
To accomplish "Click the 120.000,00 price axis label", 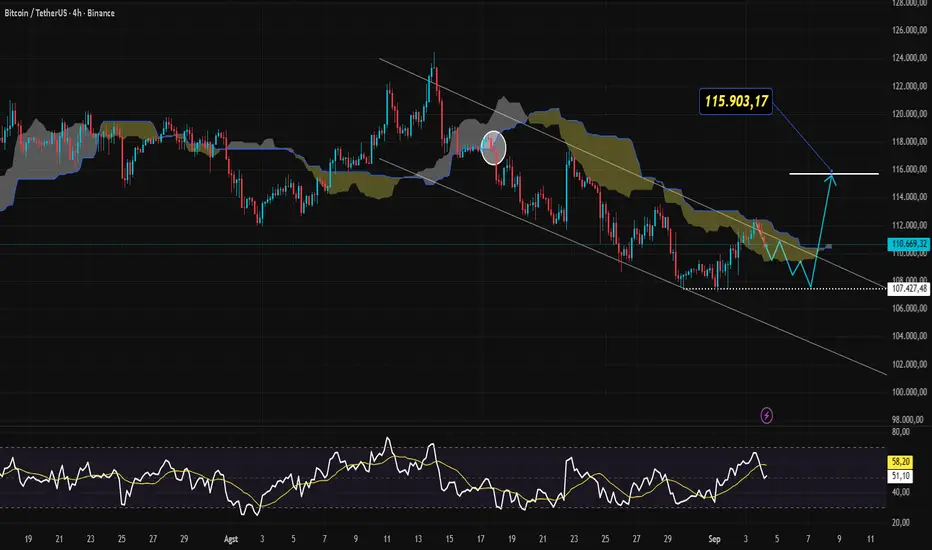I will tap(909, 114).
